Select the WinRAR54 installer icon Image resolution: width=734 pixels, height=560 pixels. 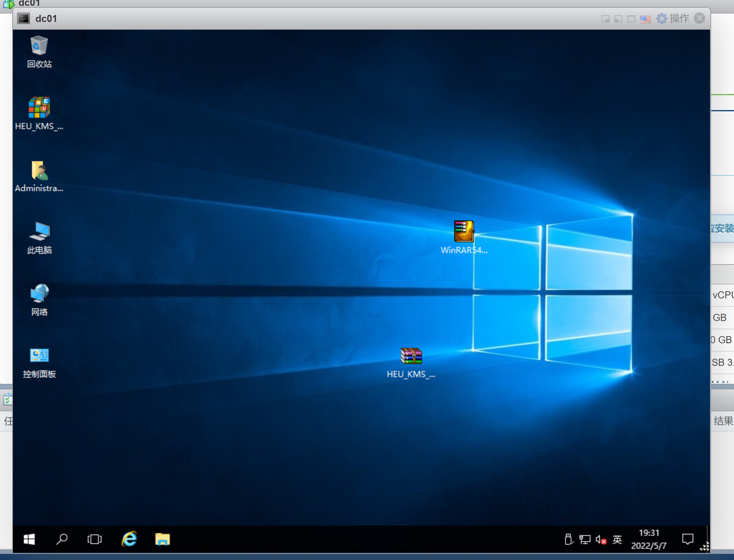(x=464, y=231)
